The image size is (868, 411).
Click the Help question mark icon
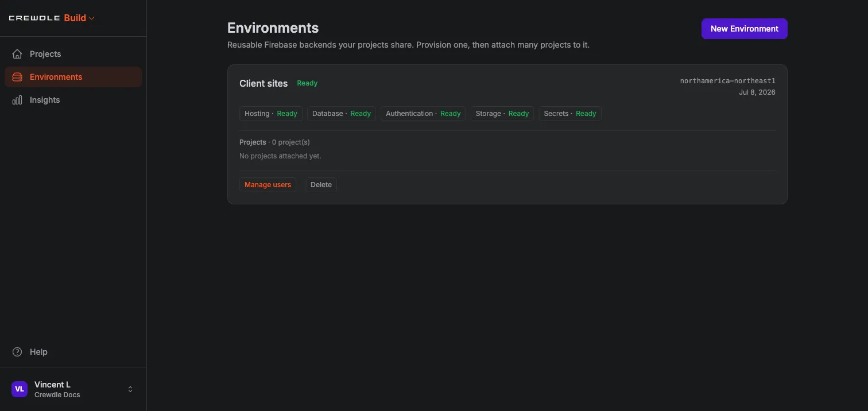pos(17,352)
